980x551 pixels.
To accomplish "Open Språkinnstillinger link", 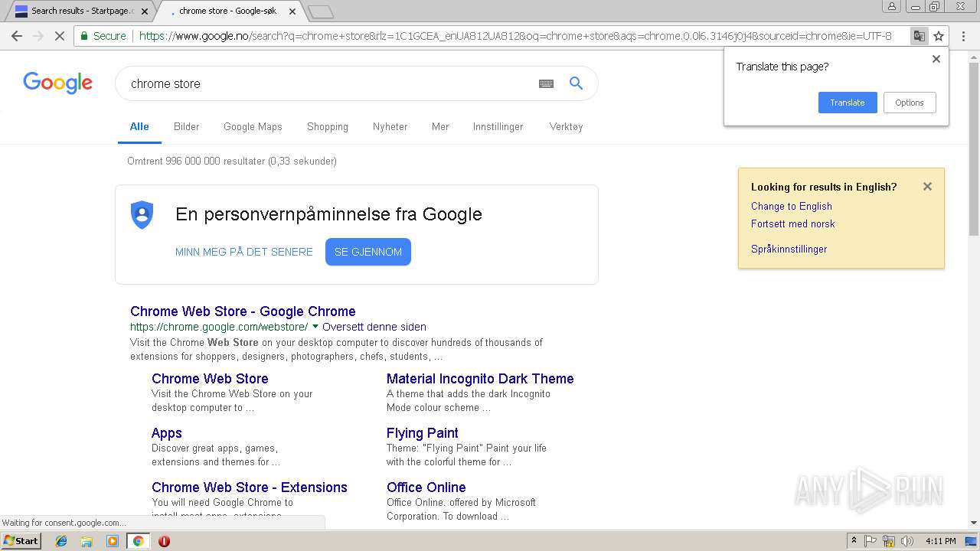I will point(789,249).
